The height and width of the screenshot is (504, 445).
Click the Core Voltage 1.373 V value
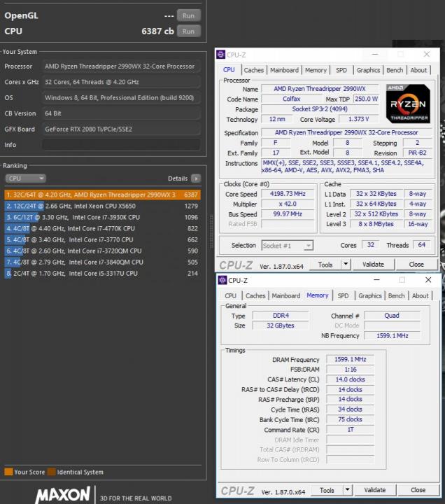point(358,119)
